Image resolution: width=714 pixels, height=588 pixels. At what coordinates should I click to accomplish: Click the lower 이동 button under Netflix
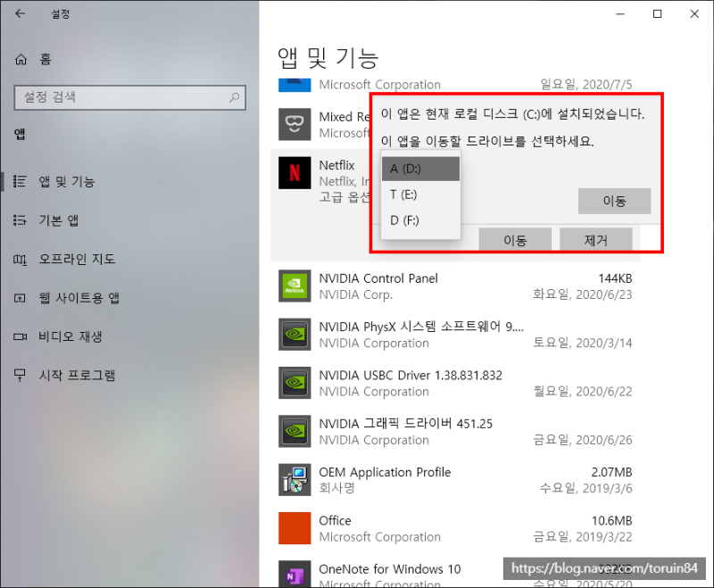point(515,239)
